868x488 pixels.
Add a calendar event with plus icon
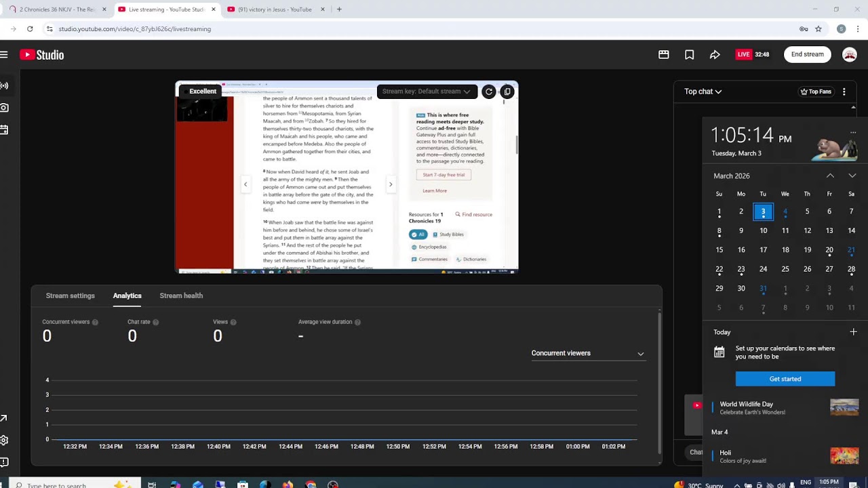[x=853, y=332]
